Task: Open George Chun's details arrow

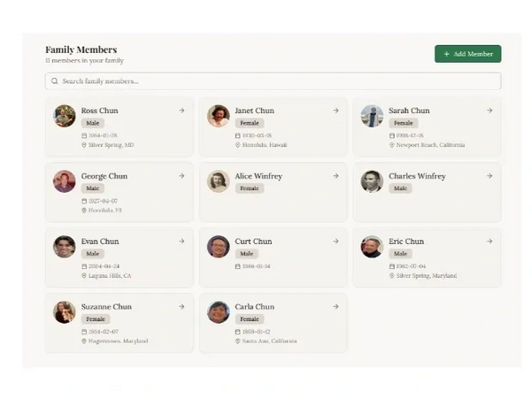Action: pyautogui.click(x=181, y=176)
